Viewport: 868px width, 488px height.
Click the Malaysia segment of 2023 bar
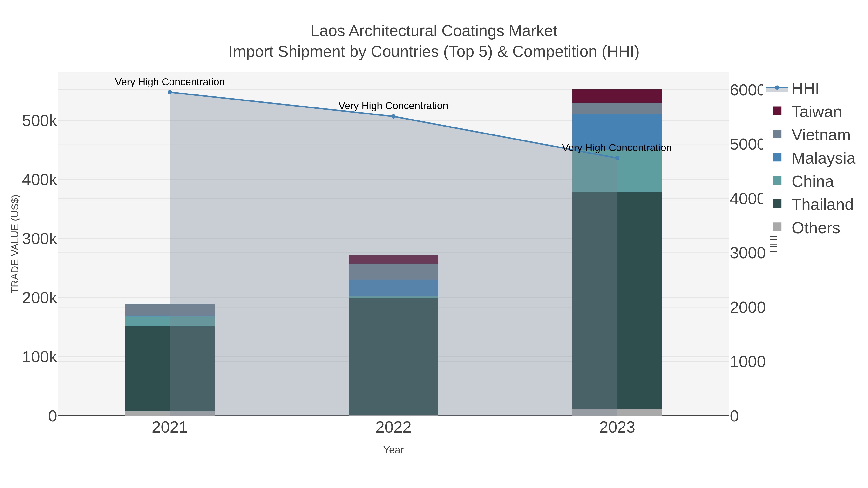coord(617,131)
